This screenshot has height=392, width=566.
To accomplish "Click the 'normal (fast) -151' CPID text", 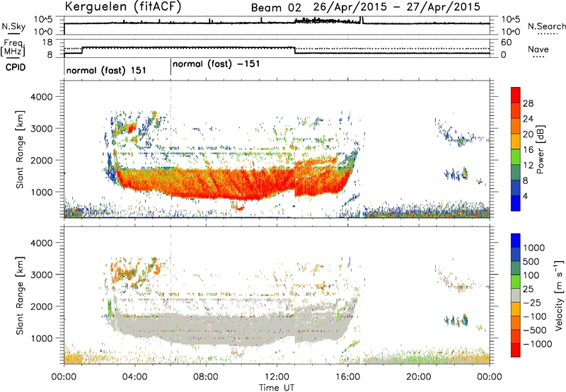I will pyautogui.click(x=216, y=64).
